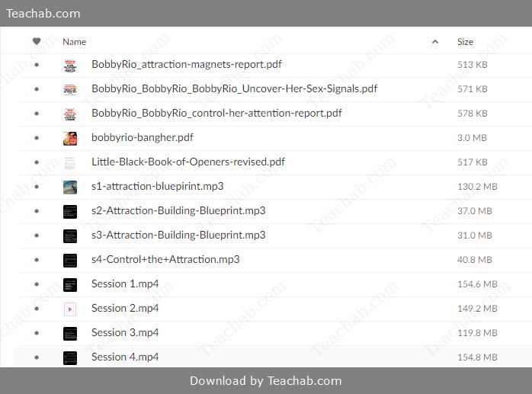532x394 pixels.
Task: Toggle favorite dot for Session 1.mp4 row
Action: (37, 284)
